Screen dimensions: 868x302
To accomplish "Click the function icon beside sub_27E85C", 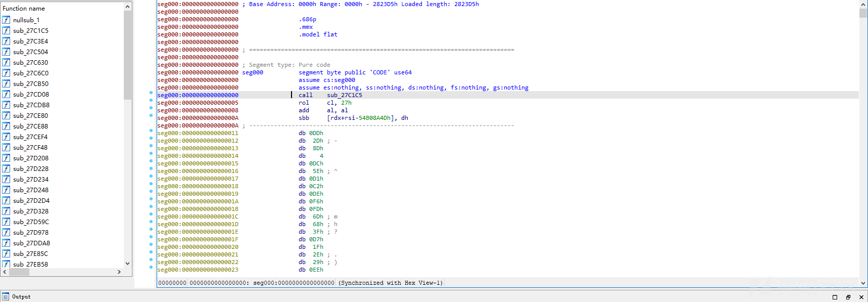I will coord(6,253).
